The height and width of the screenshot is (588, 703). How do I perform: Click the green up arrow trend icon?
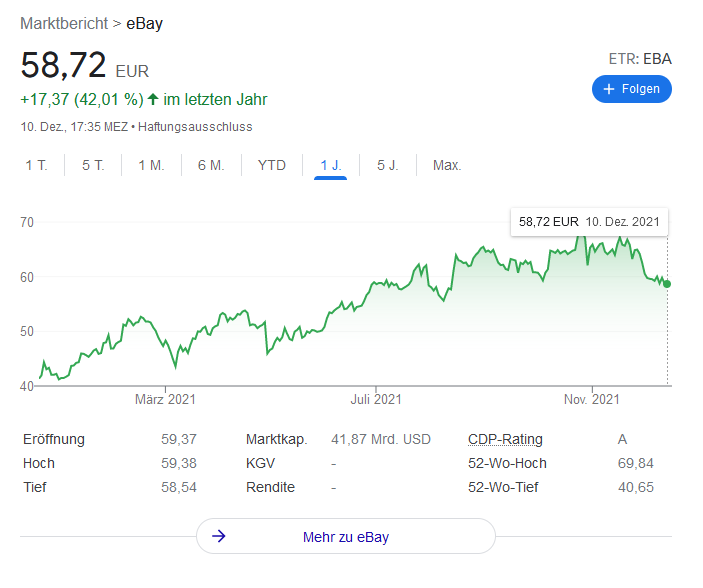coord(153,99)
